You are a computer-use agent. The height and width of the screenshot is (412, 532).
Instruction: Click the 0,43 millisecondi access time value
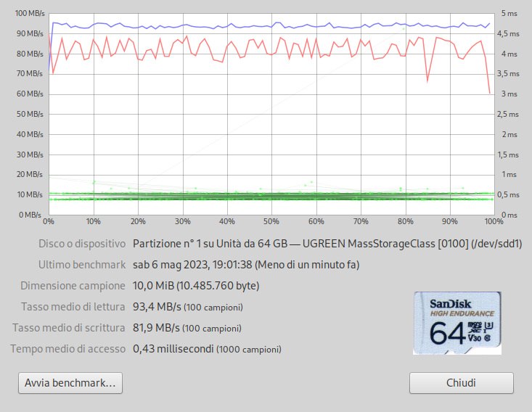173,349
